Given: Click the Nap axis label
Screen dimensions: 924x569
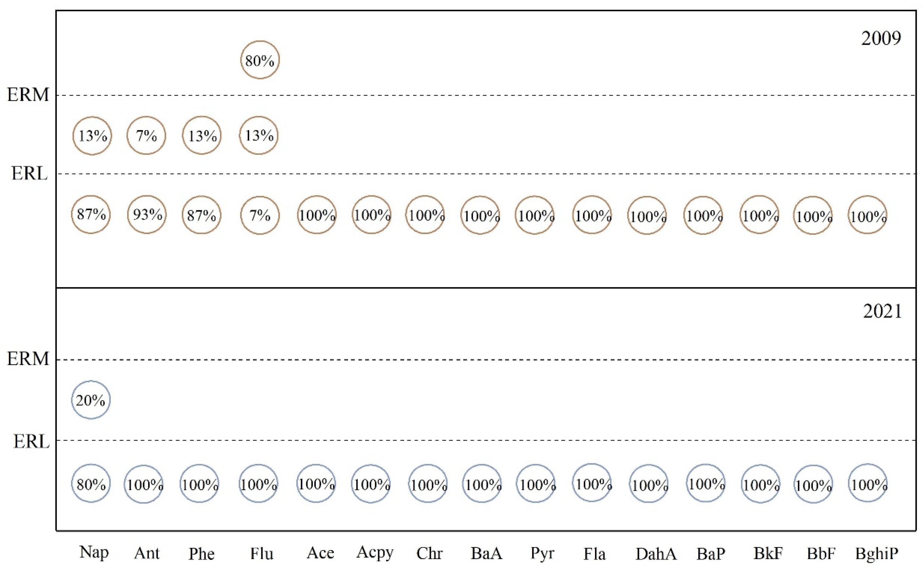Looking at the screenshot, I should (x=94, y=553).
